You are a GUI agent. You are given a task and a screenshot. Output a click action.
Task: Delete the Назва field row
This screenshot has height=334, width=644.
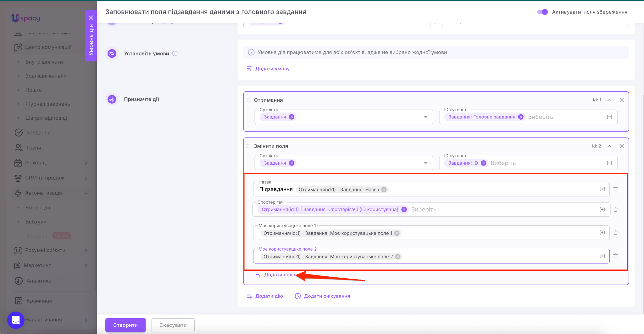pos(615,189)
